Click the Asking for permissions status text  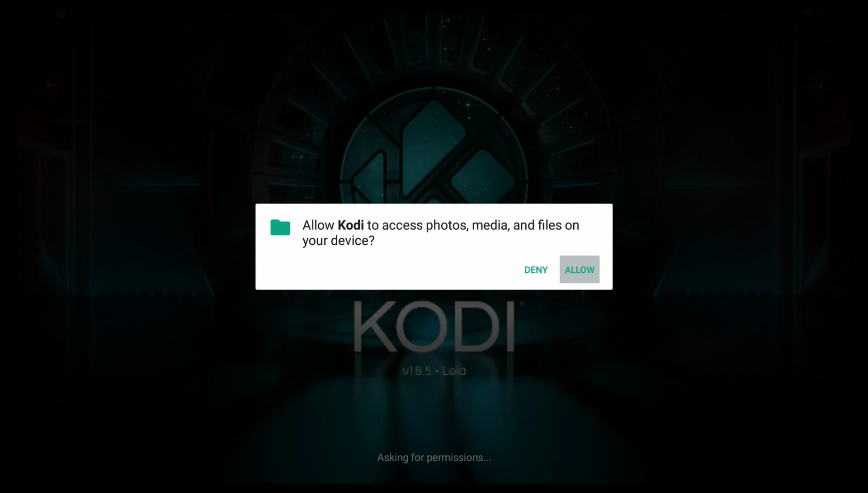click(434, 458)
